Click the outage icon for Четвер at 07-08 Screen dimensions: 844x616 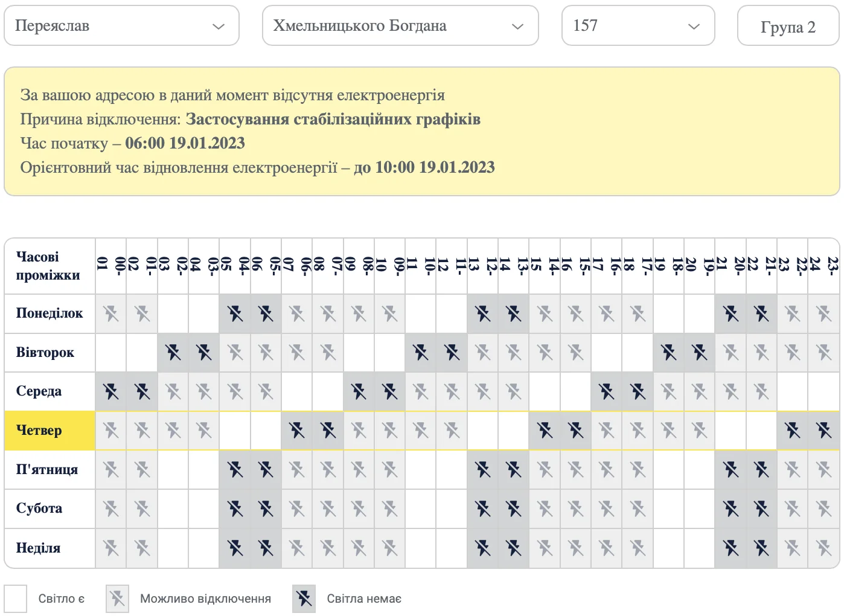tap(328, 431)
